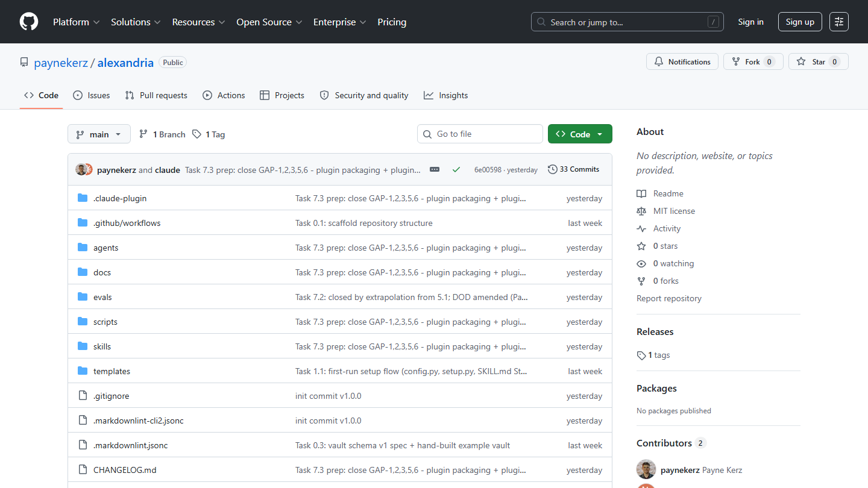Click the history clock icon by 33 Commits
This screenshot has height=488, width=868.
552,169
